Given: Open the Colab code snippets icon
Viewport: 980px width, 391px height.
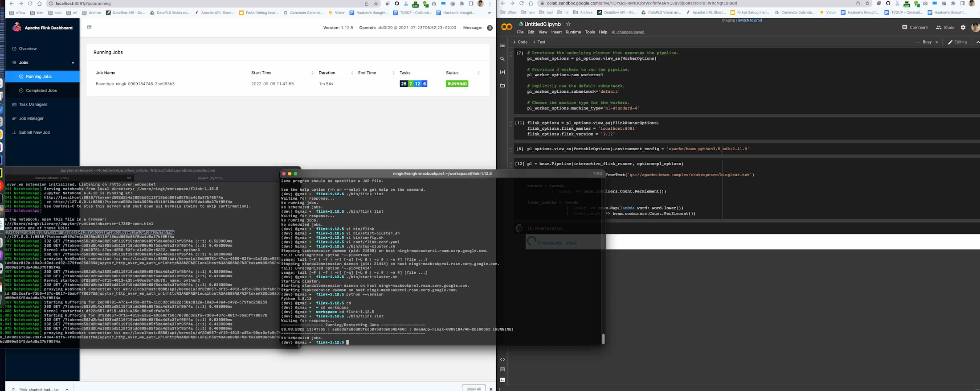Looking at the screenshot, I should tap(502, 359).
